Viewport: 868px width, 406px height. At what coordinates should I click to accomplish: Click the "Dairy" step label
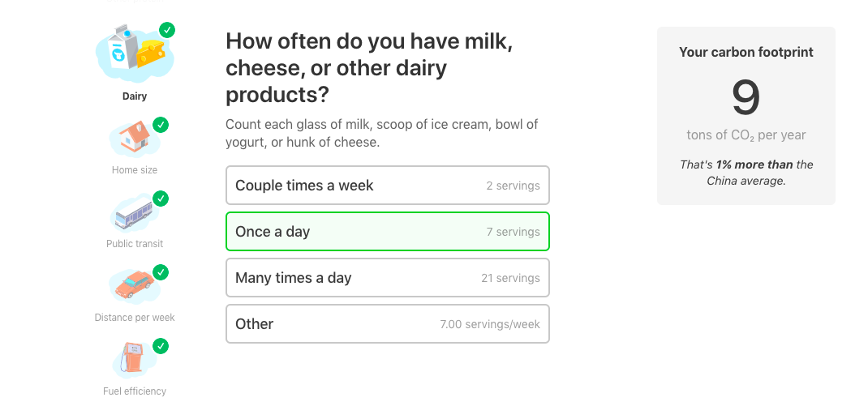(x=135, y=96)
